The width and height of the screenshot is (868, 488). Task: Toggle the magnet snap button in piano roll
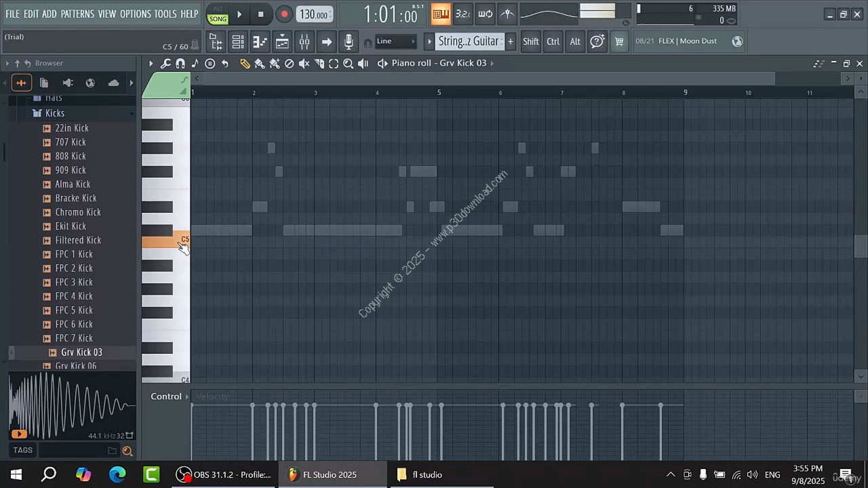pos(180,63)
